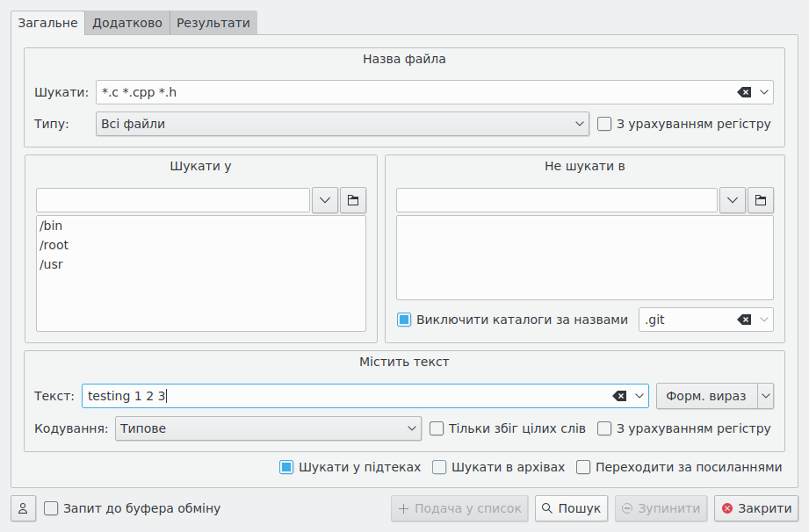The image size is (809, 532).
Task: Enable 'Тільки збіг цілих слів' checkbox
Action: tap(437, 428)
